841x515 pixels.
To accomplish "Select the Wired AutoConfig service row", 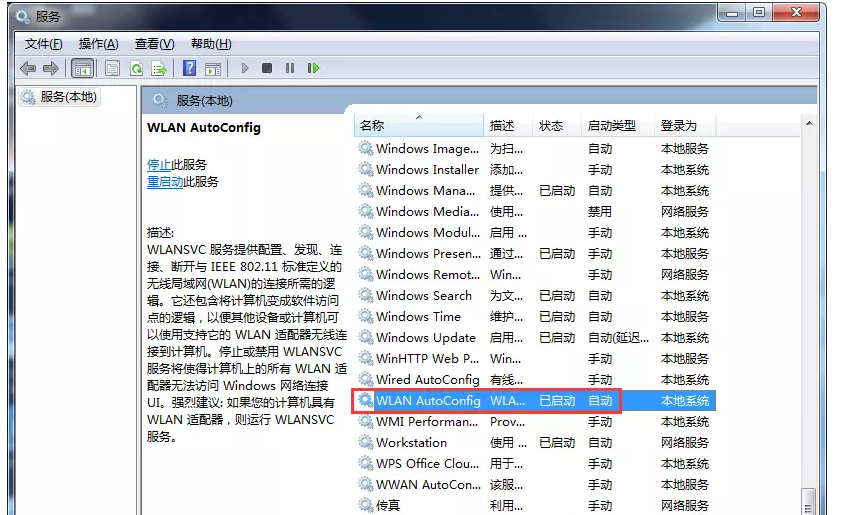I will [x=534, y=379].
